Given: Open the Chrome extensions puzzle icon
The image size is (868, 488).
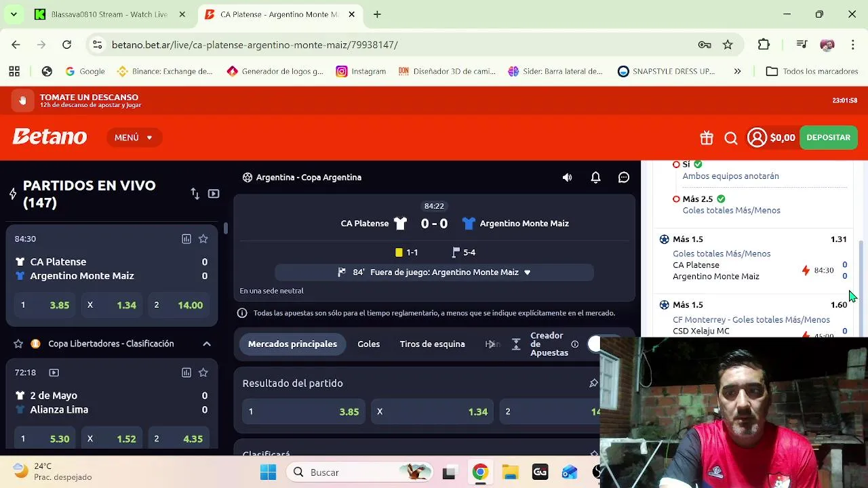Looking at the screenshot, I should pos(764,45).
